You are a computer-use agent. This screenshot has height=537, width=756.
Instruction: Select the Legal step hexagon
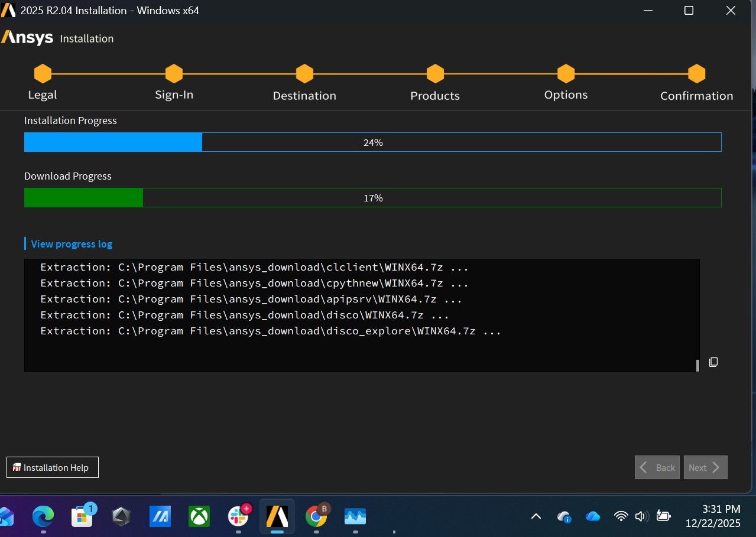(x=43, y=74)
